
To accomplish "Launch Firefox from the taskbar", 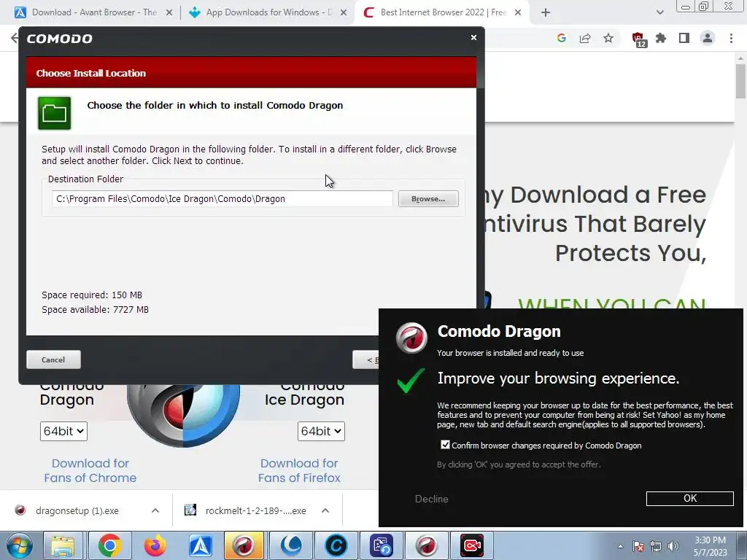I will tap(155, 545).
